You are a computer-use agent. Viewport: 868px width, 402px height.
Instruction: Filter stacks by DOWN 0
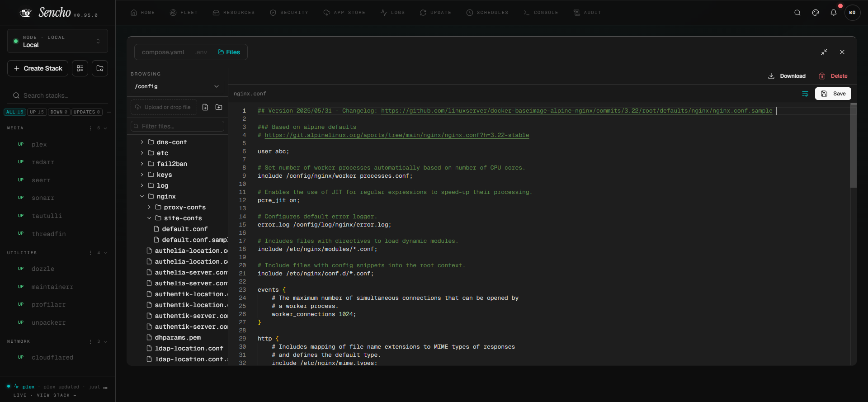(59, 112)
